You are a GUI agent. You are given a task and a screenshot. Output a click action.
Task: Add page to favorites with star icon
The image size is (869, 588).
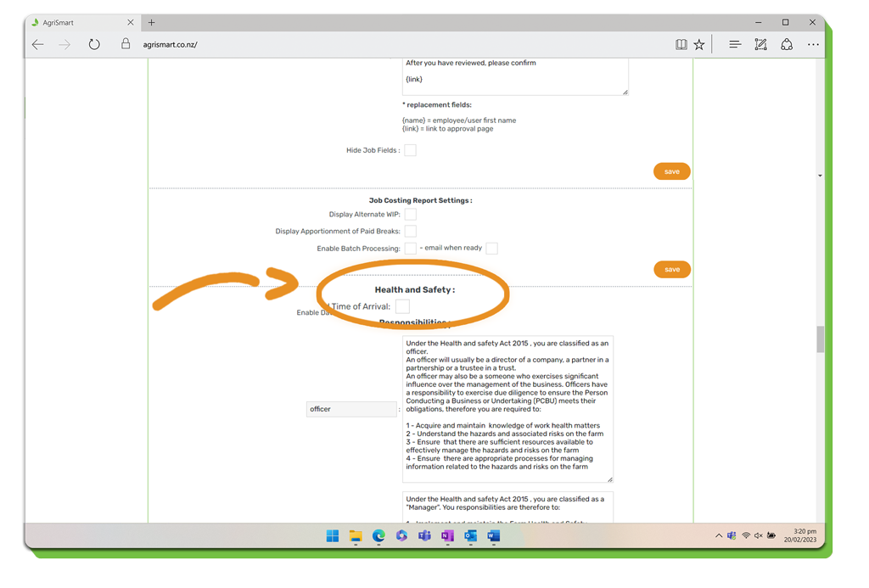coord(699,45)
